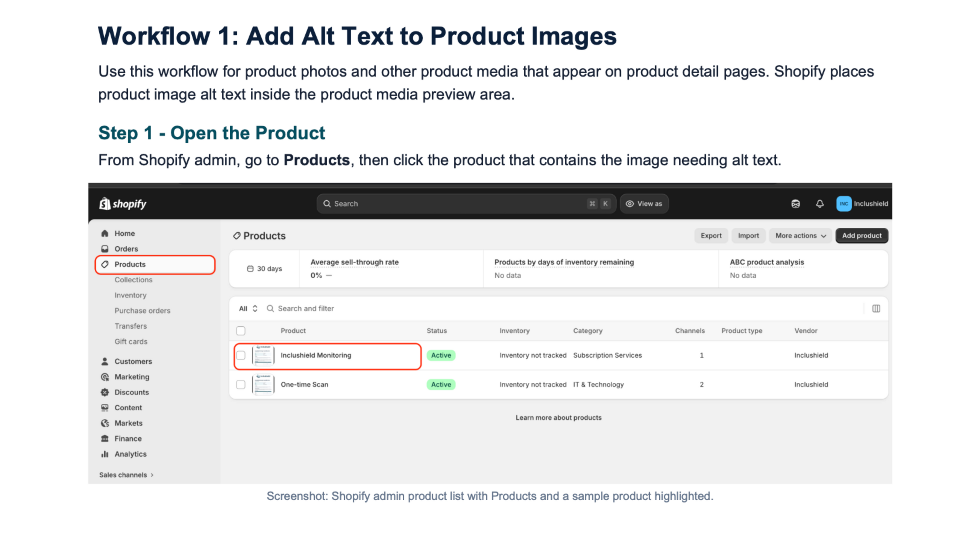Image resolution: width=980 pixels, height=535 pixels.
Task: Open notifications bell
Action: coord(820,203)
